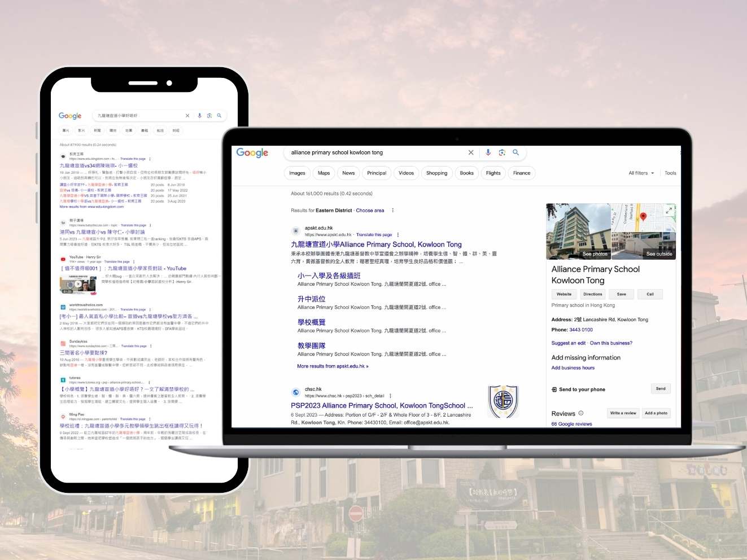Screen dimensions: 747x560
Task: Click the chsc.hk globe favicon
Action: [x=295, y=392]
